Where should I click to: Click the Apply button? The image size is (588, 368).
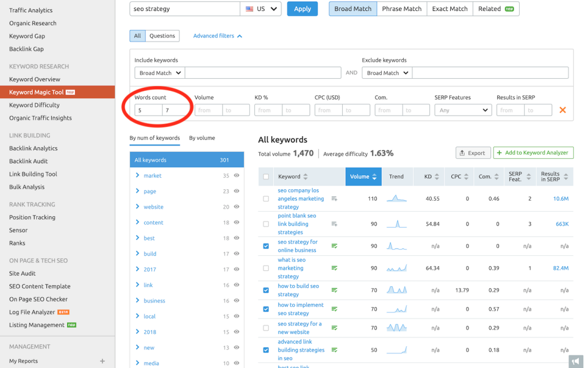(302, 9)
